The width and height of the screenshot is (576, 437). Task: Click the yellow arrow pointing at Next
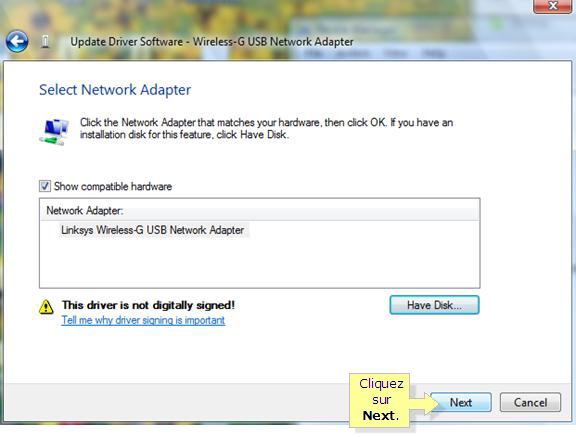[x=425, y=404]
